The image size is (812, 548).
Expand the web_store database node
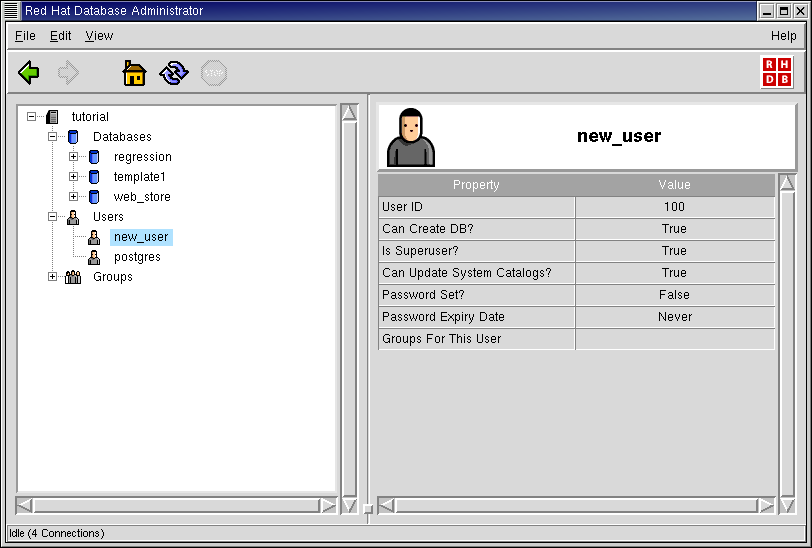click(74, 197)
